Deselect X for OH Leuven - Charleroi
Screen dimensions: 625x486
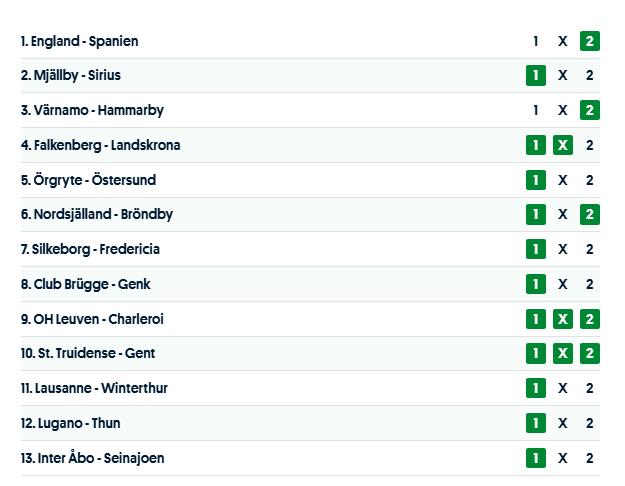(563, 319)
